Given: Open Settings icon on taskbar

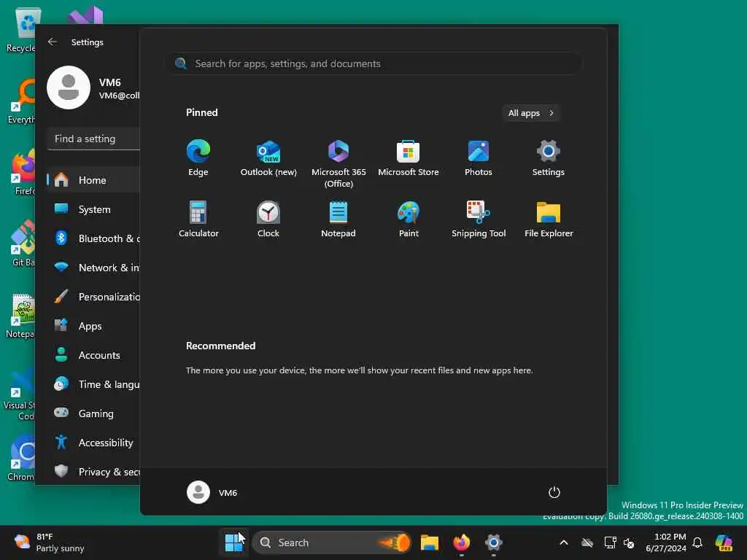Looking at the screenshot, I should [x=494, y=542].
